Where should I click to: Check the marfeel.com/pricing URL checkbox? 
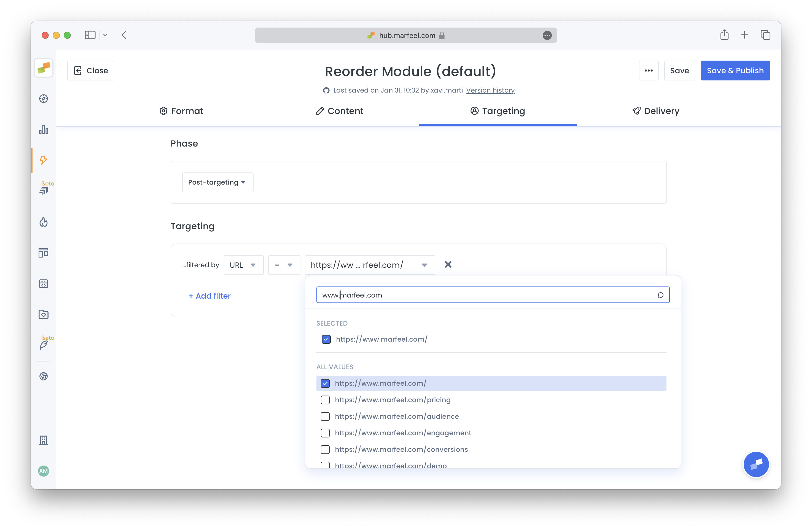[325, 400]
